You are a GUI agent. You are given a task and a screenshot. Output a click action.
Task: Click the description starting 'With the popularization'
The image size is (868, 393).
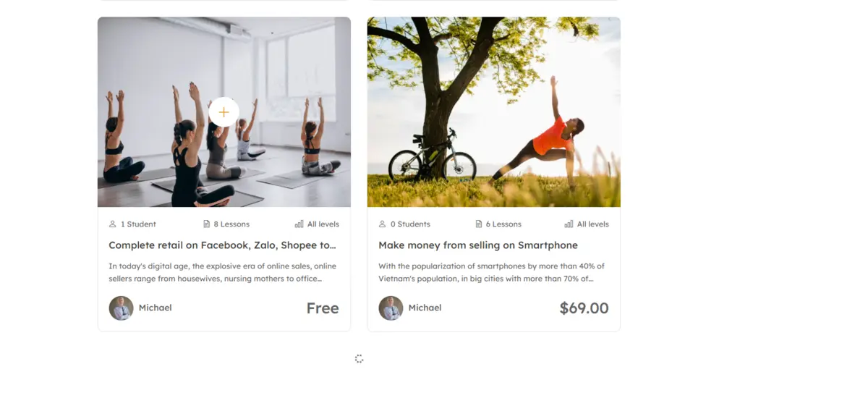coord(492,272)
